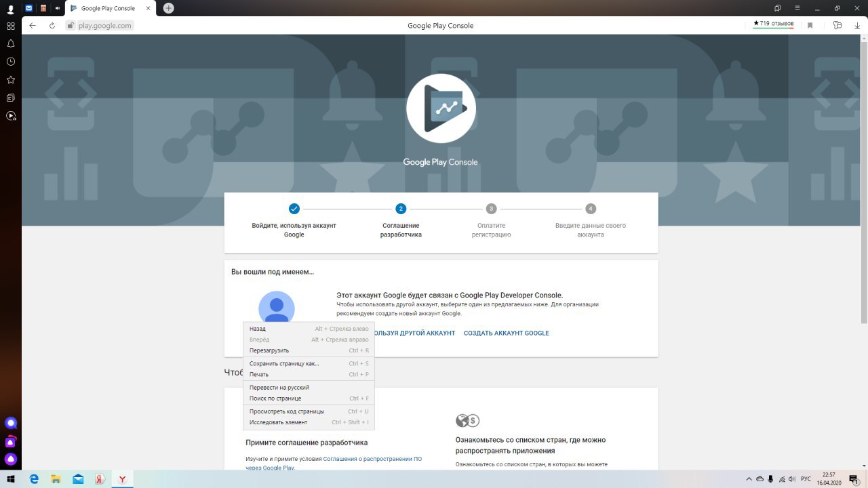Open the downloads arrow icon
This screenshot has height=488, width=868.
tap(856, 26)
